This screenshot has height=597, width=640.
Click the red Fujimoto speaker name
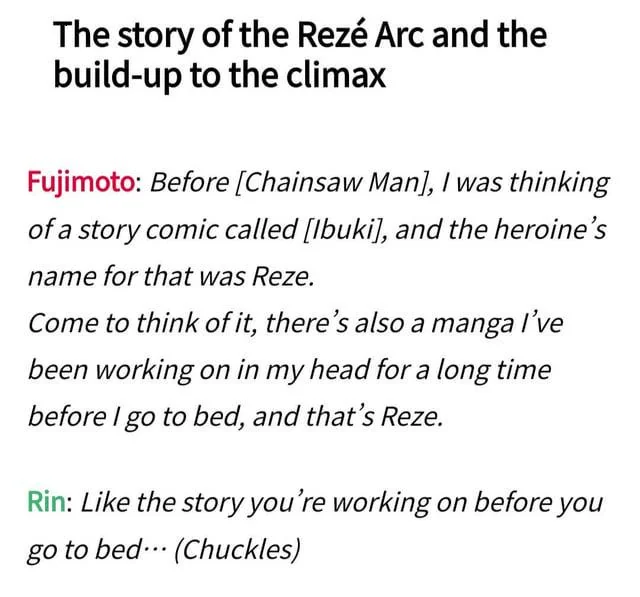click(x=81, y=183)
